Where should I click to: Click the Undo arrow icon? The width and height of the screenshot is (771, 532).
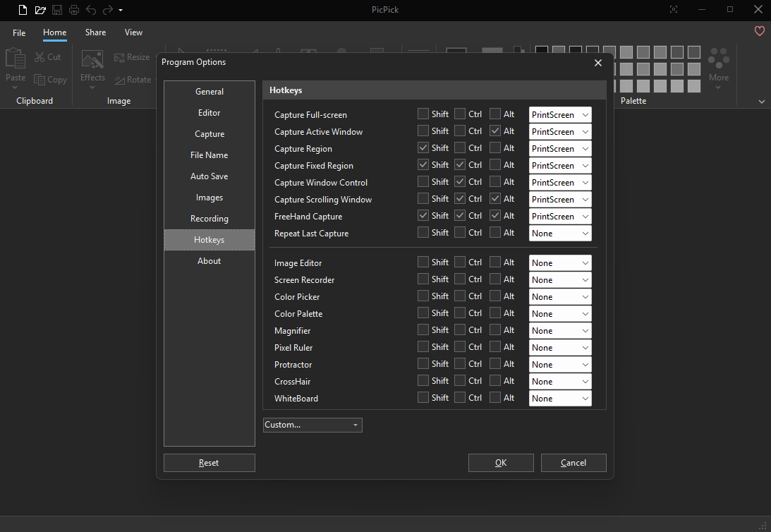click(91, 10)
